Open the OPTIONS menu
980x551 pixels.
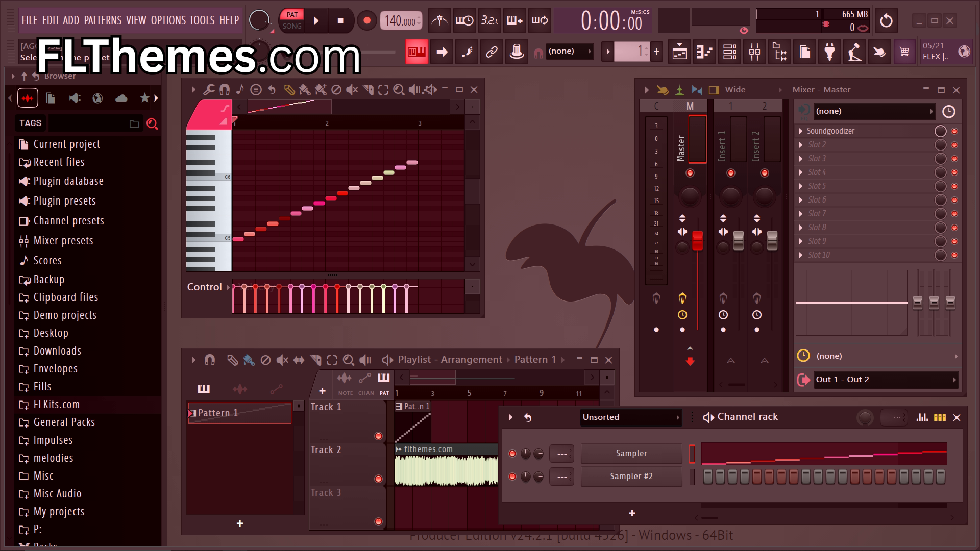click(168, 20)
